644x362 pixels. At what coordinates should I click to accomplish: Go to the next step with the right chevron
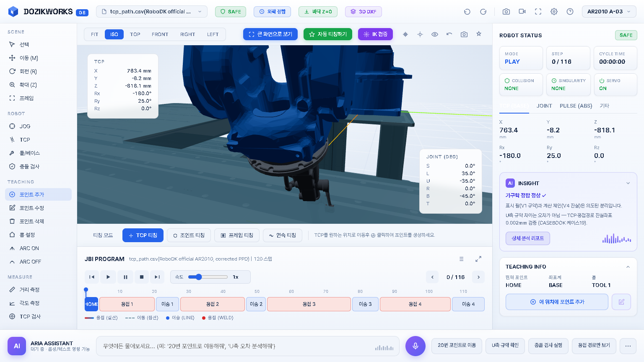tap(478, 277)
